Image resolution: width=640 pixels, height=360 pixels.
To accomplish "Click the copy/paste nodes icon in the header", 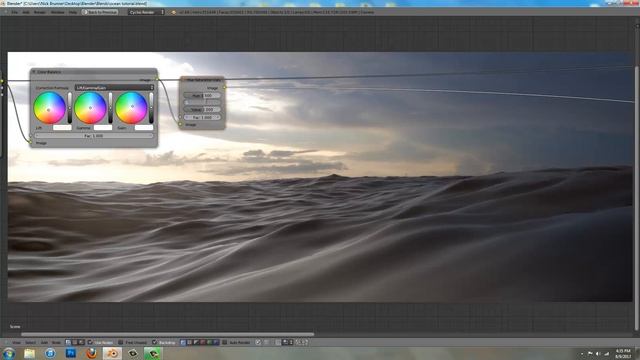I will 302,342.
